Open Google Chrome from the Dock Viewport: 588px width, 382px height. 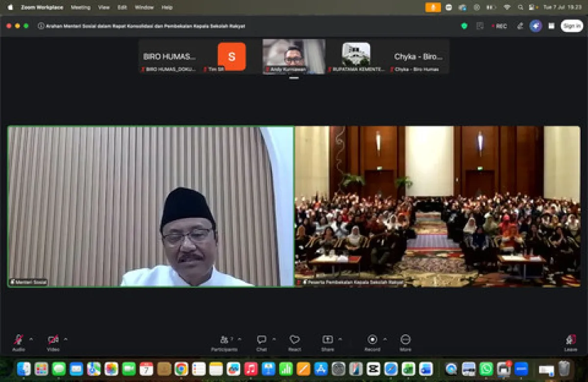coord(181,369)
